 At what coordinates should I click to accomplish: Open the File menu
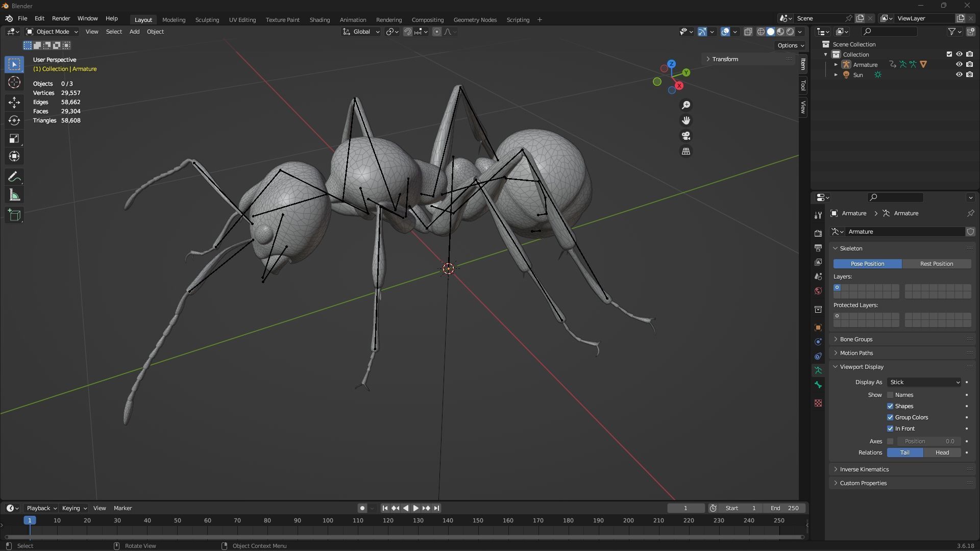(x=22, y=18)
